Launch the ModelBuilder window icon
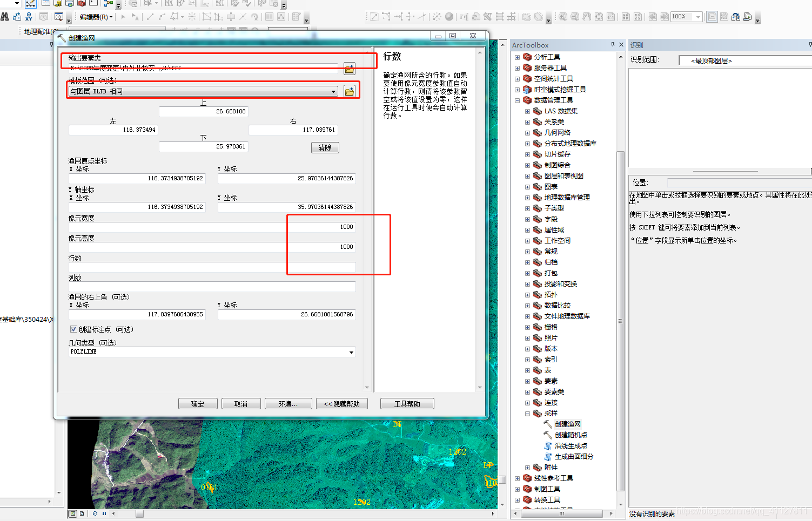 [109, 3]
